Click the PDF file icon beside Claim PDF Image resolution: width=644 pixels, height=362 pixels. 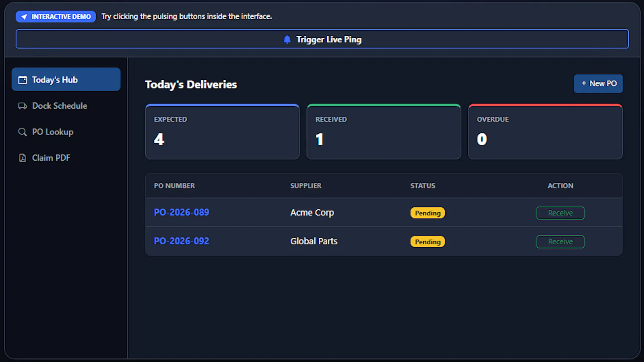click(x=23, y=158)
